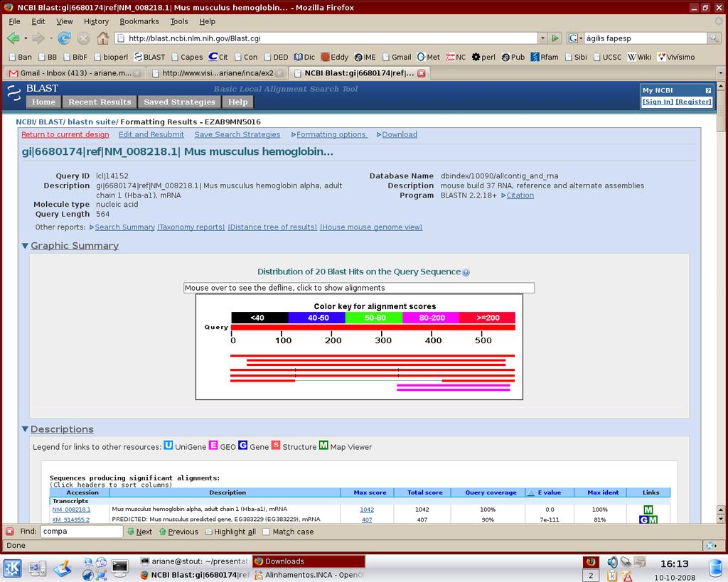728x582 pixels.
Task: Click the blue 40-50 color key
Action: click(317, 318)
